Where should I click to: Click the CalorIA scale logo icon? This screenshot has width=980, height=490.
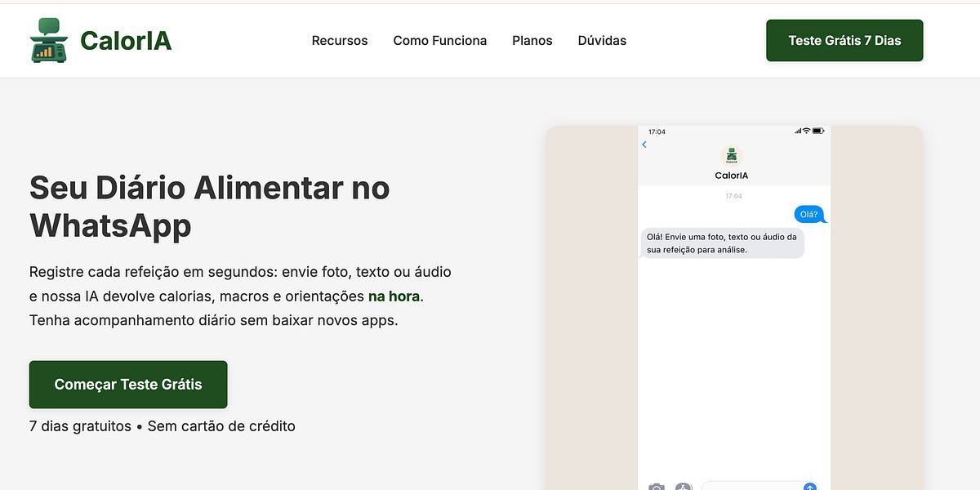click(49, 40)
